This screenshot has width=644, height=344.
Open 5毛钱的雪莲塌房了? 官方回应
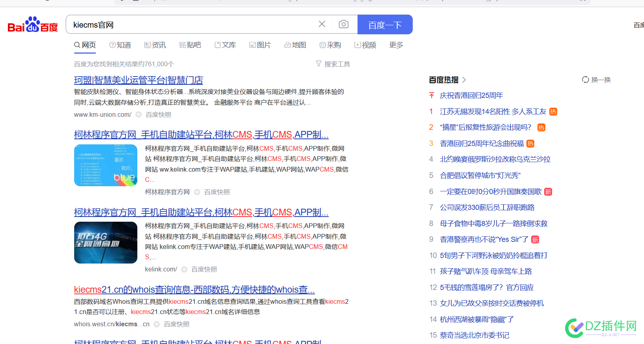487,288
